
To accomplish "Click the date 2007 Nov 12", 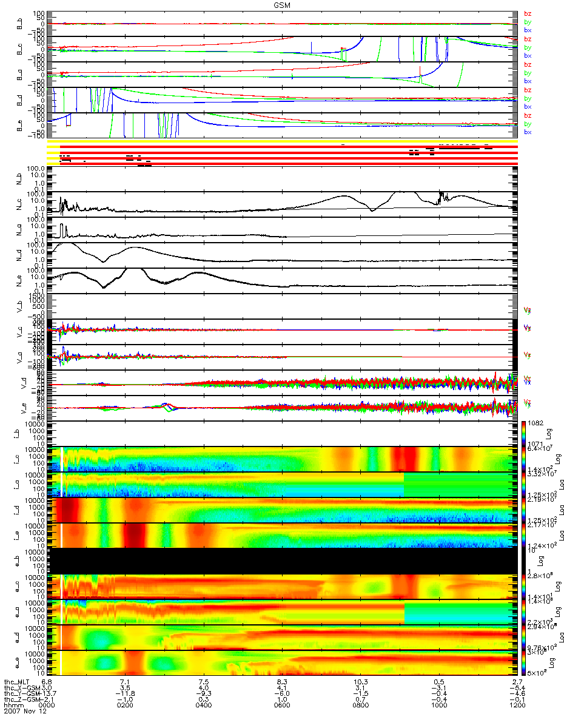I will [25, 712].
